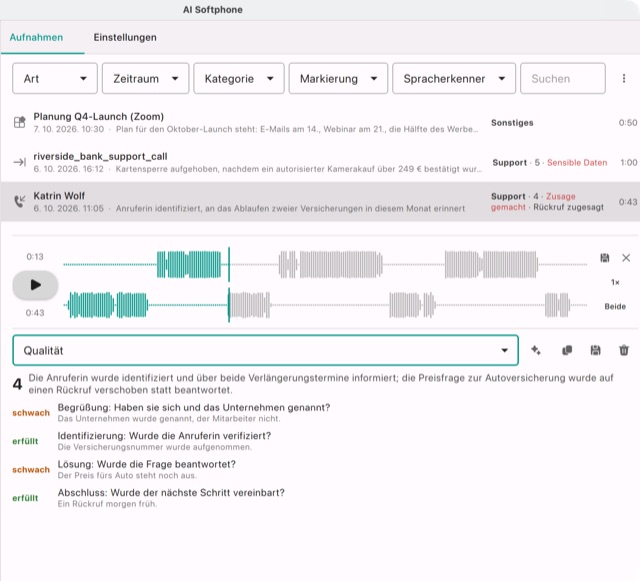The width and height of the screenshot is (640, 581).
Task: Select the Katrin Wolf recording
Action: [320, 202]
